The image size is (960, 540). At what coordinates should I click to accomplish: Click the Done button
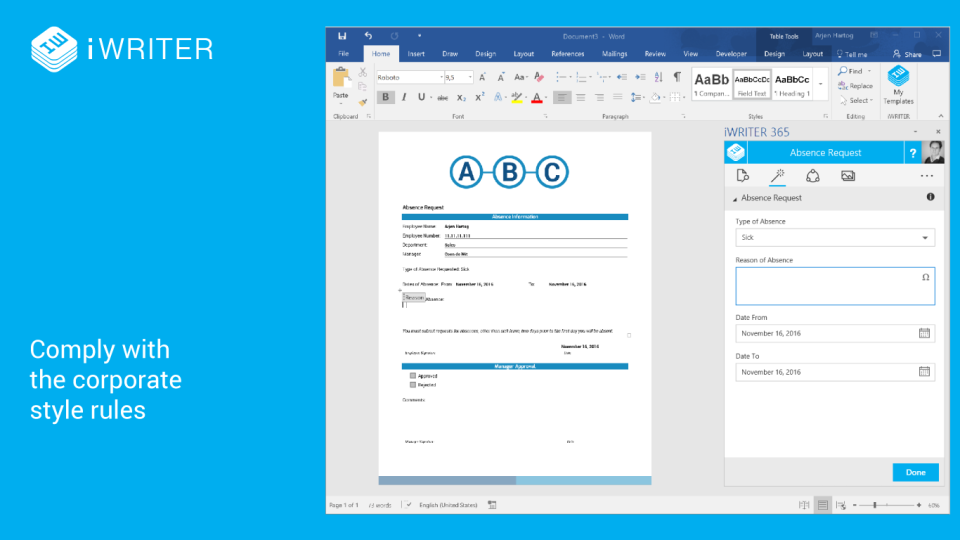[915, 472]
